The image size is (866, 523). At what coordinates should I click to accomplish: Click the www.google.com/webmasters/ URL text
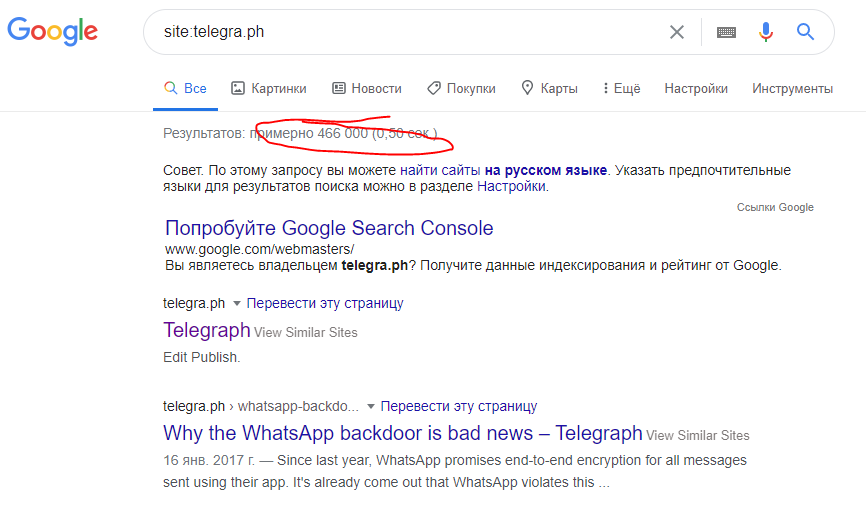[260, 249]
